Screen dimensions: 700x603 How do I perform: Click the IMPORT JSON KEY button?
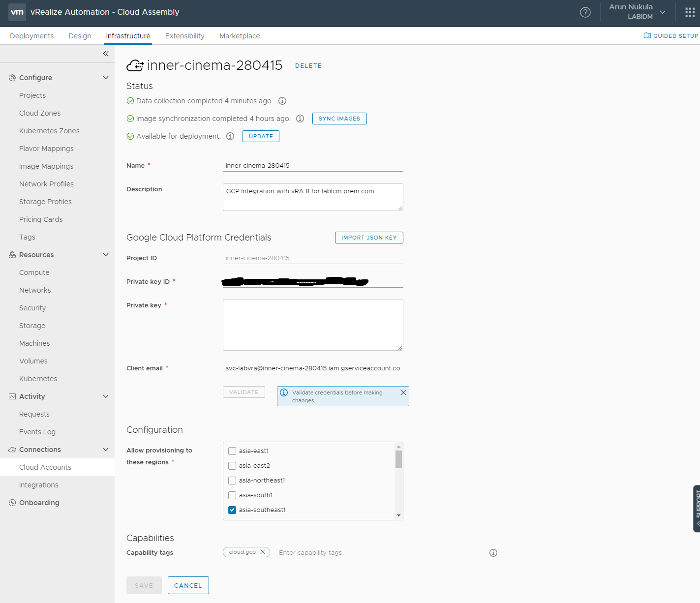click(369, 238)
